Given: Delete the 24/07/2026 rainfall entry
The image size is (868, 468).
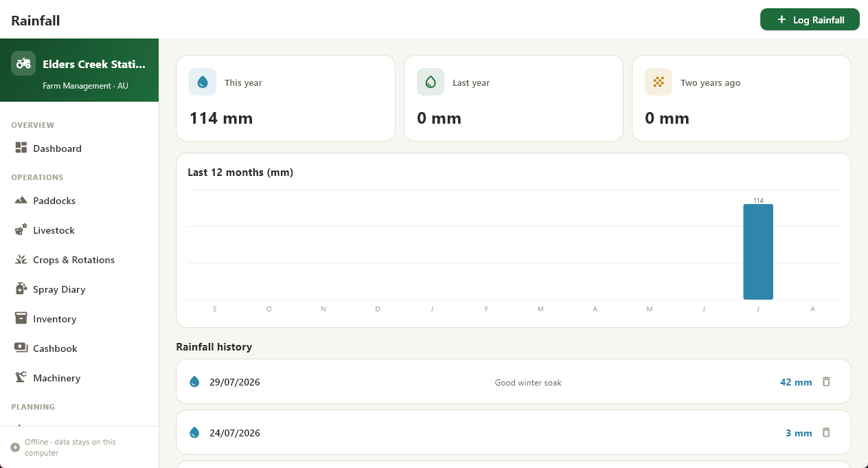Looking at the screenshot, I should pyautogui.click(x=826, y=432).
